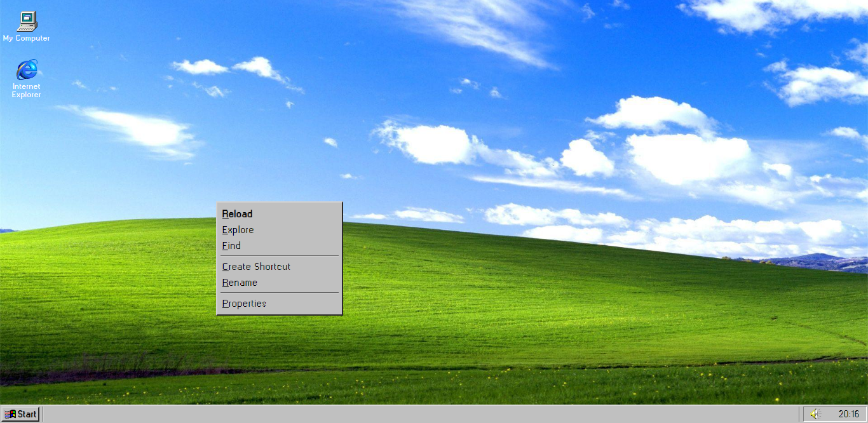Pick Rename in the context menu
Viewport: 868px width, 423px height.
click(279, 283)
